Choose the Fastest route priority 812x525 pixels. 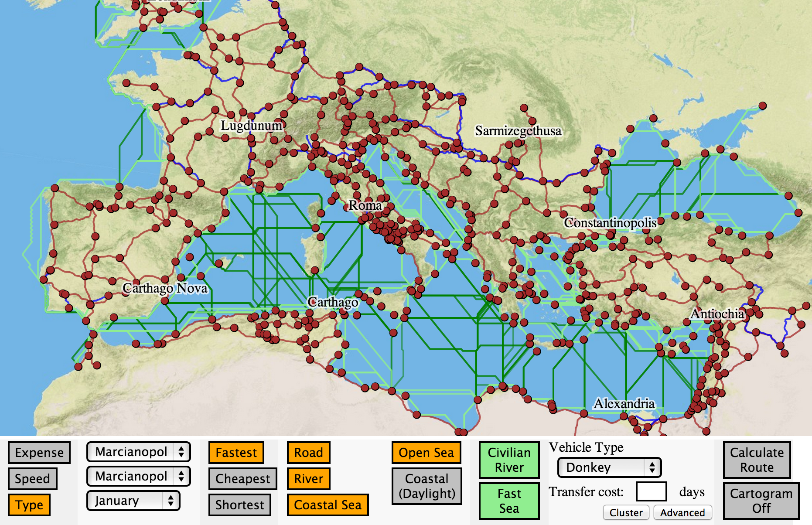click(x=236, y=453)
